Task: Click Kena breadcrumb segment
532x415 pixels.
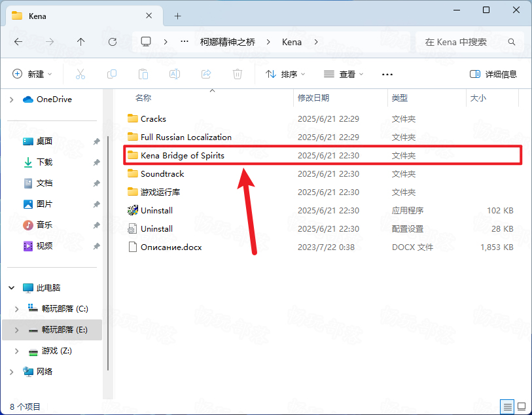Action: coord(292,42)
